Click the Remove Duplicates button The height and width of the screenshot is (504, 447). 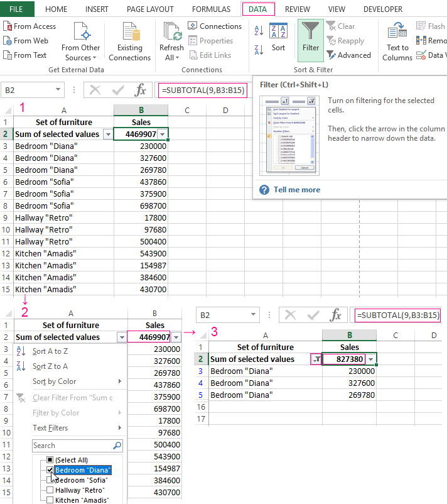(431, 41)
